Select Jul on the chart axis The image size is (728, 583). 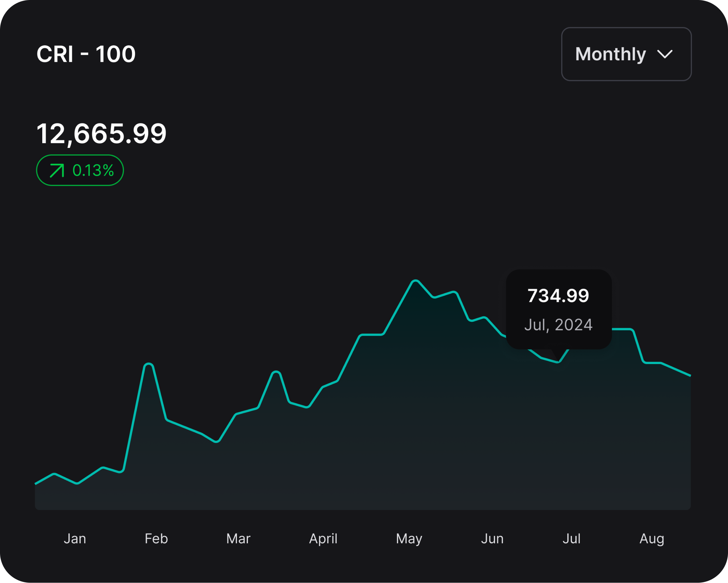[x=571, y=539]
